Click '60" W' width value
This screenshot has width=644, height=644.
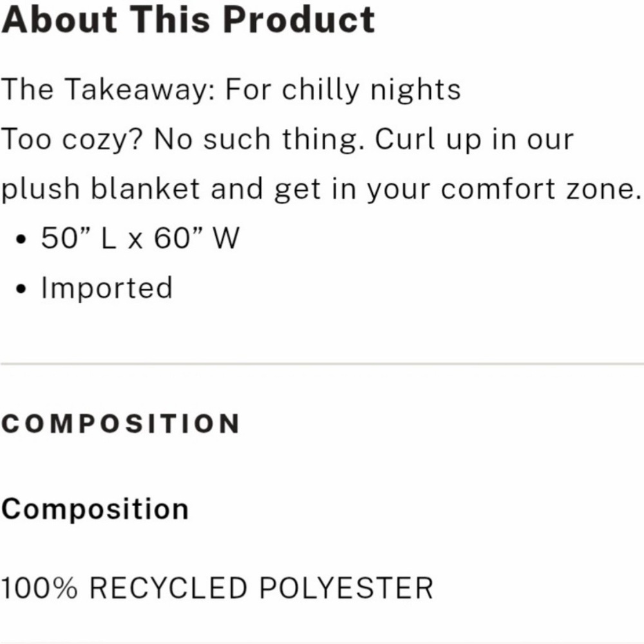(x=196, y=238)
